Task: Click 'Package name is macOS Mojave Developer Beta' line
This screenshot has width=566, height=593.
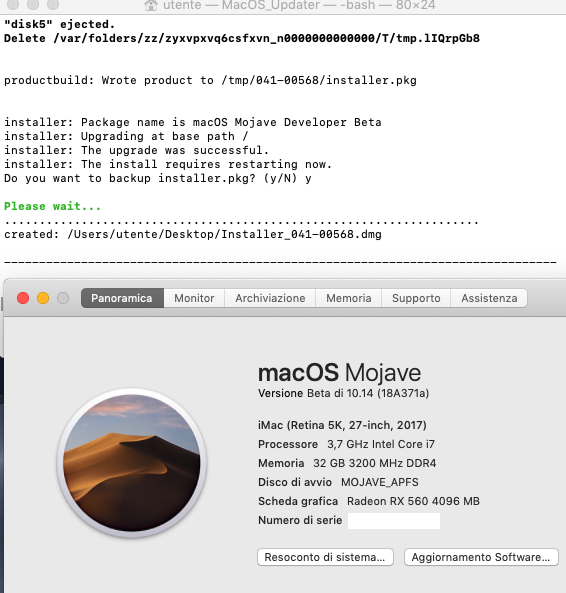Action: 193,122
